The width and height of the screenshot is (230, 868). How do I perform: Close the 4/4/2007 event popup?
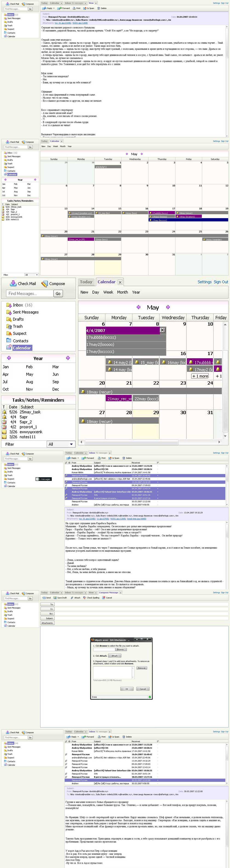[162, 330]
